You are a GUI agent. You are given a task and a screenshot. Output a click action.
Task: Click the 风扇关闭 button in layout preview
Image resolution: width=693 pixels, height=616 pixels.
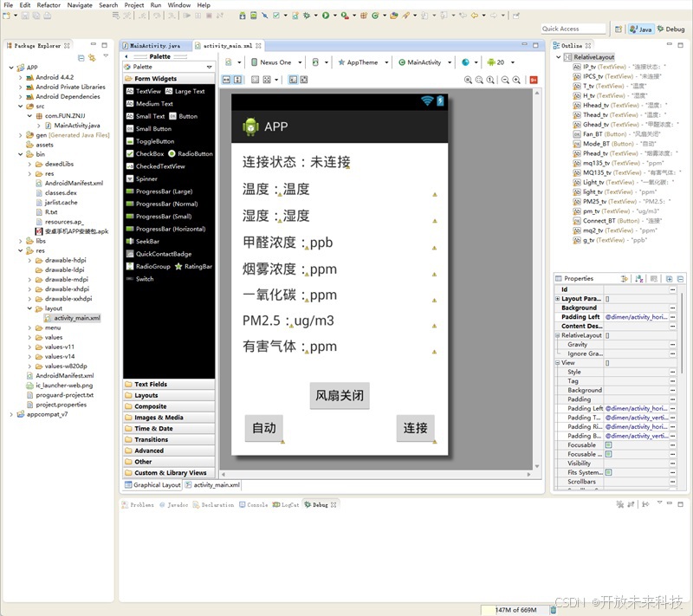coord(340,395)
